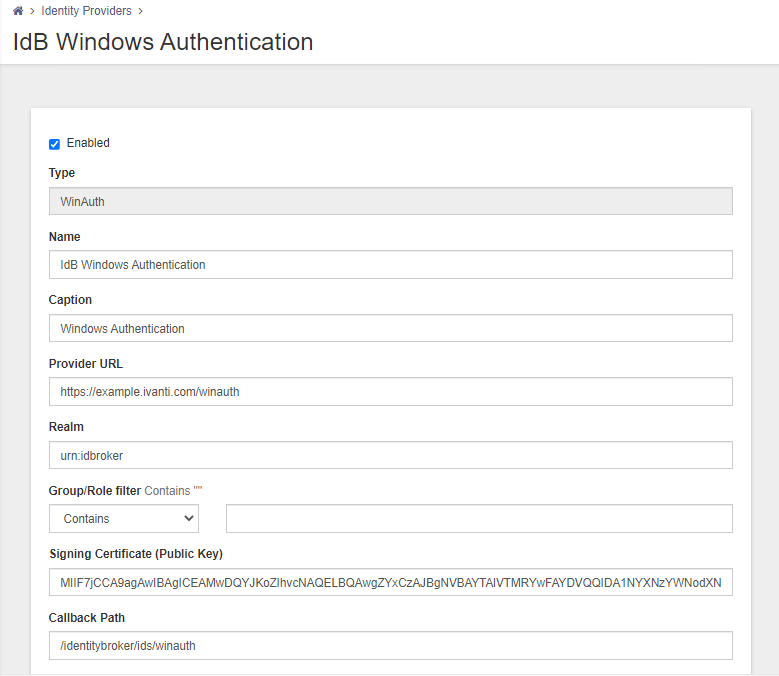This screenshot has width=779, height=676.
Task: Click into the Caption text field
Action: point(390,328)
